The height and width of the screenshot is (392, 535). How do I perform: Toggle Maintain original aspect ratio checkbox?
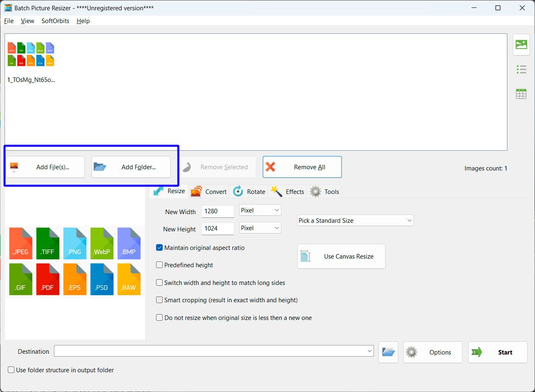(x=159, y=248)
